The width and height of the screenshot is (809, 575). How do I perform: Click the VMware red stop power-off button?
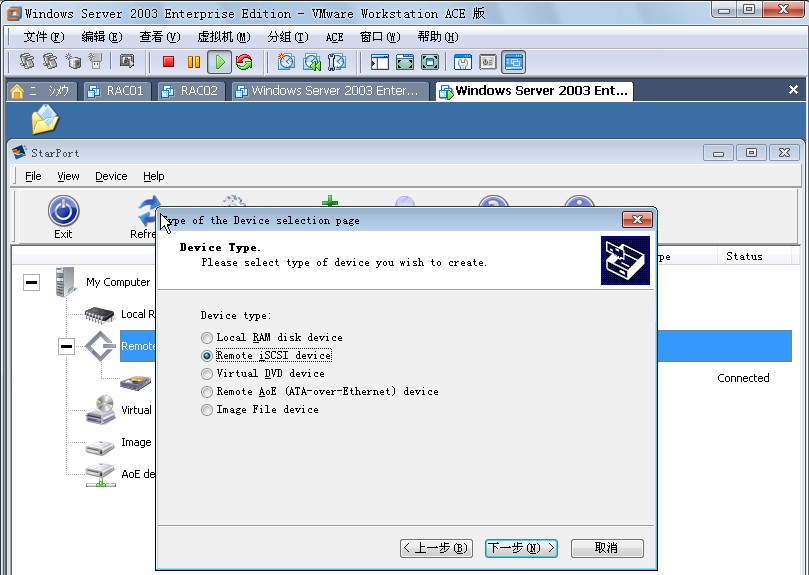[x=168, y=62]
